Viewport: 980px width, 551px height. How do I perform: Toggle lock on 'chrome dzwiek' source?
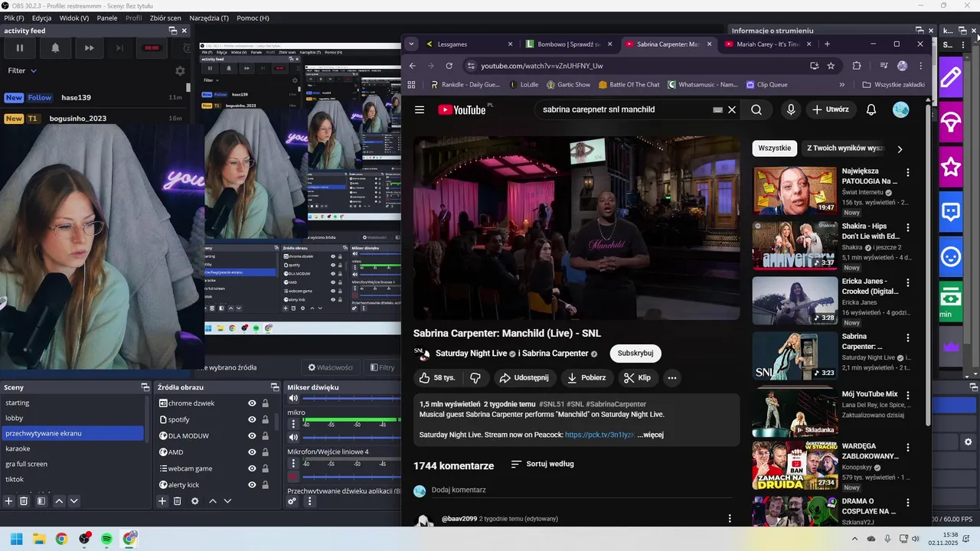point(265,403)
